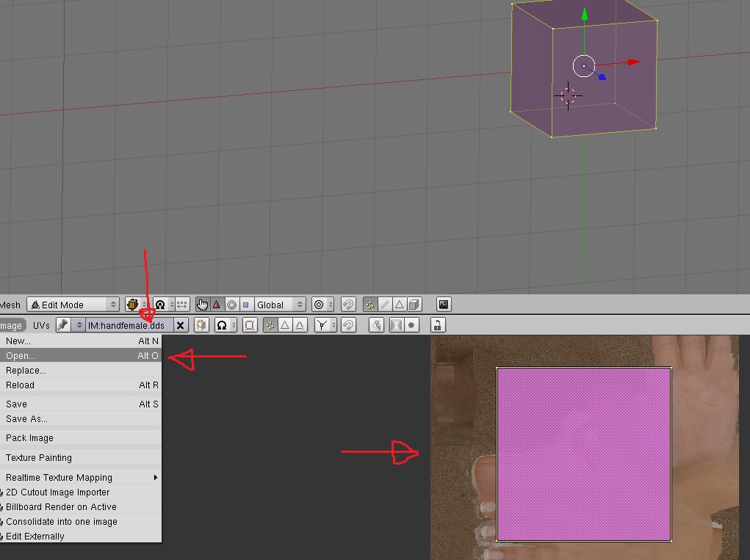Image resolution: width=750 pixels, height=560 pixels.
Task: Click the render this window icon
Action: [444, 305]
